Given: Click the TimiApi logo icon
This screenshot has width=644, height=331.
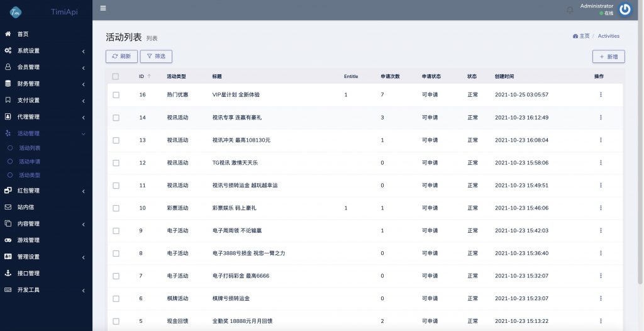Looking at the screenshot, I should (x=15, y=11).
